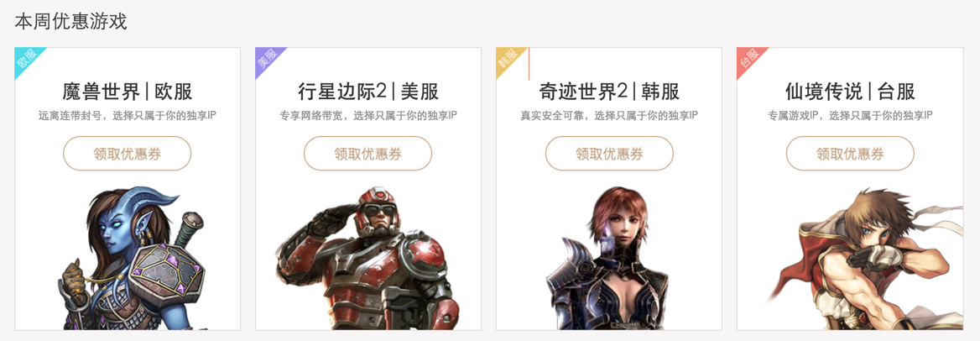
Task: Claim coupon for 行星边际2 美服
Action: pos(367,154)
